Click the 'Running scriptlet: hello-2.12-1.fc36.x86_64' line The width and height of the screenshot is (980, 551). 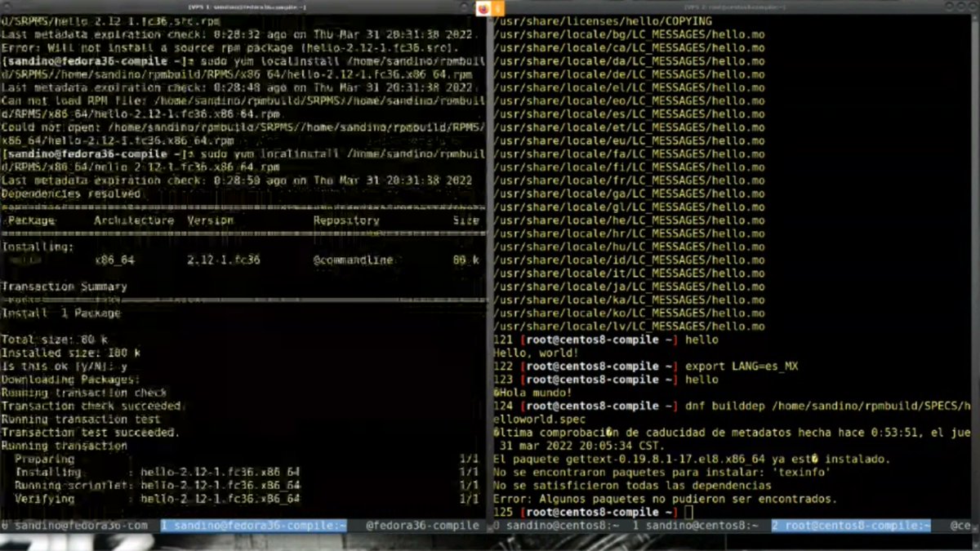(246, 486)
